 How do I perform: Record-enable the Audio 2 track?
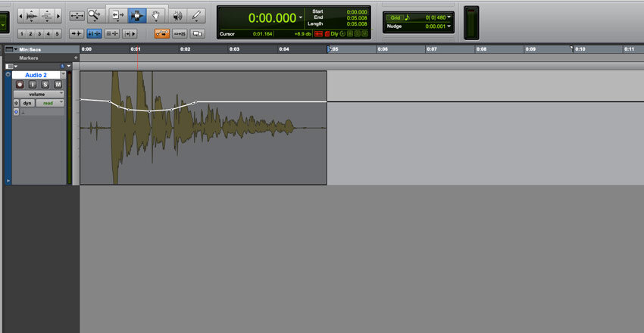pos(20,85)
